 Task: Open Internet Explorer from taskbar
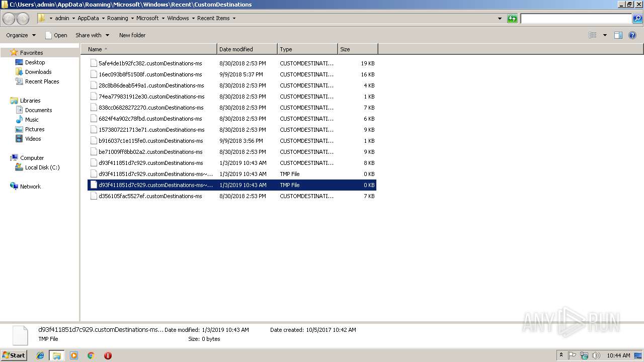click(40, 355)
